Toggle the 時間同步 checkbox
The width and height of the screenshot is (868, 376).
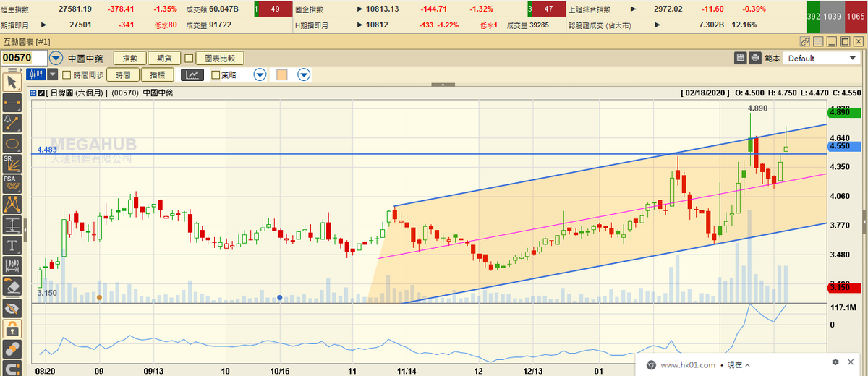[x=67, y=74]
